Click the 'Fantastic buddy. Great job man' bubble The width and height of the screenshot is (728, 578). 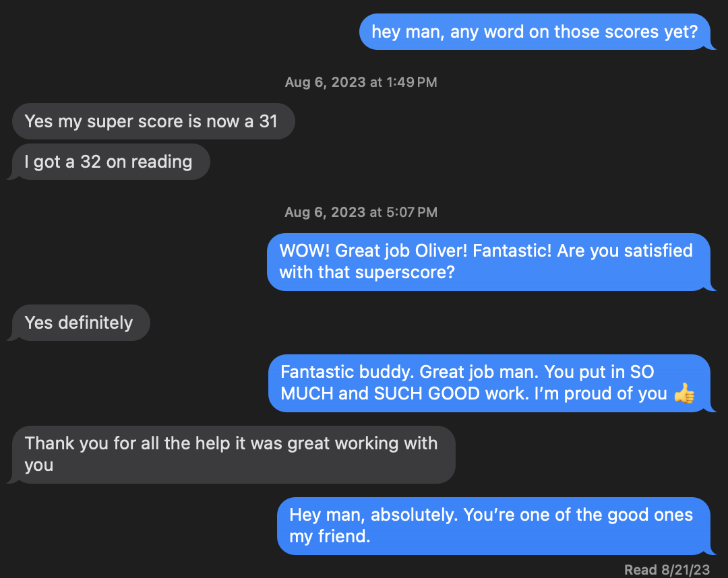coord(490,383)
